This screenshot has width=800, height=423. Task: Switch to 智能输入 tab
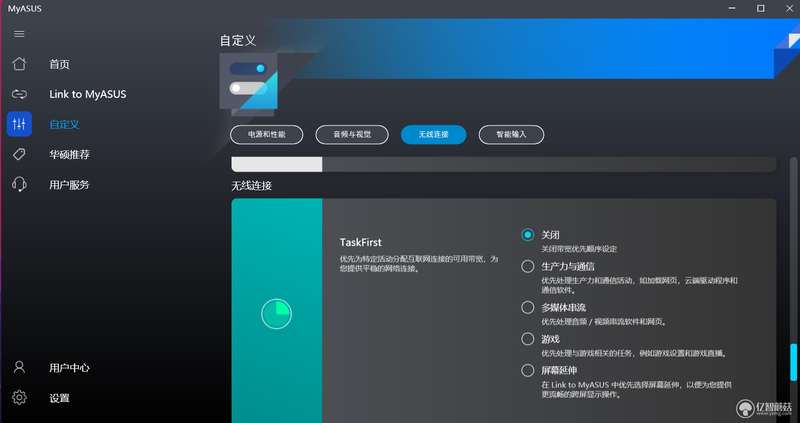point(511,135)
